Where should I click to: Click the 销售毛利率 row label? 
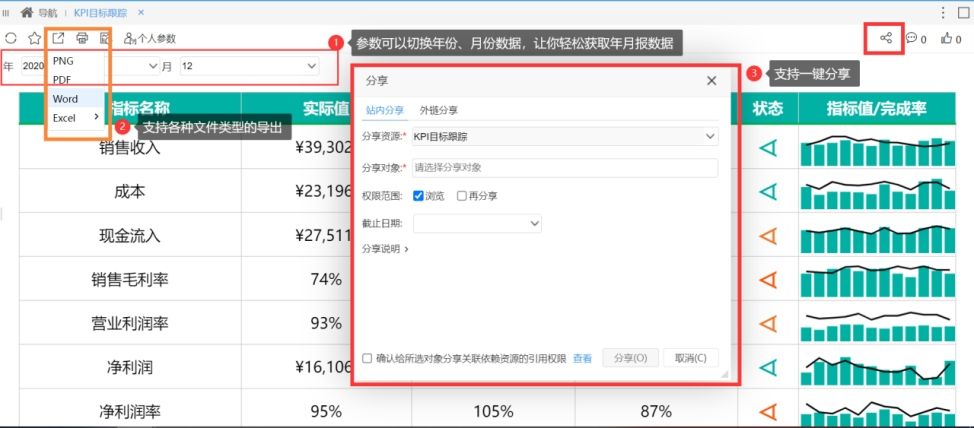tap(130, 280)
